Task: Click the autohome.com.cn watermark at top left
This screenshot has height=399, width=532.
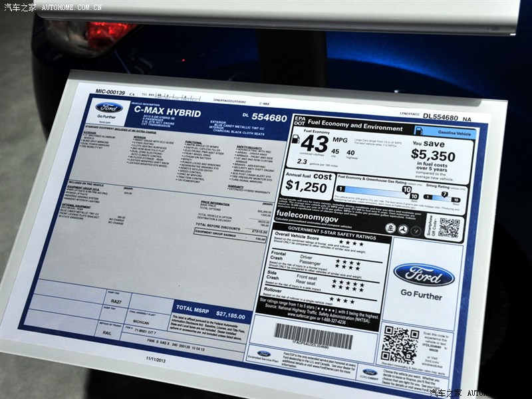Action: (52, 7)
